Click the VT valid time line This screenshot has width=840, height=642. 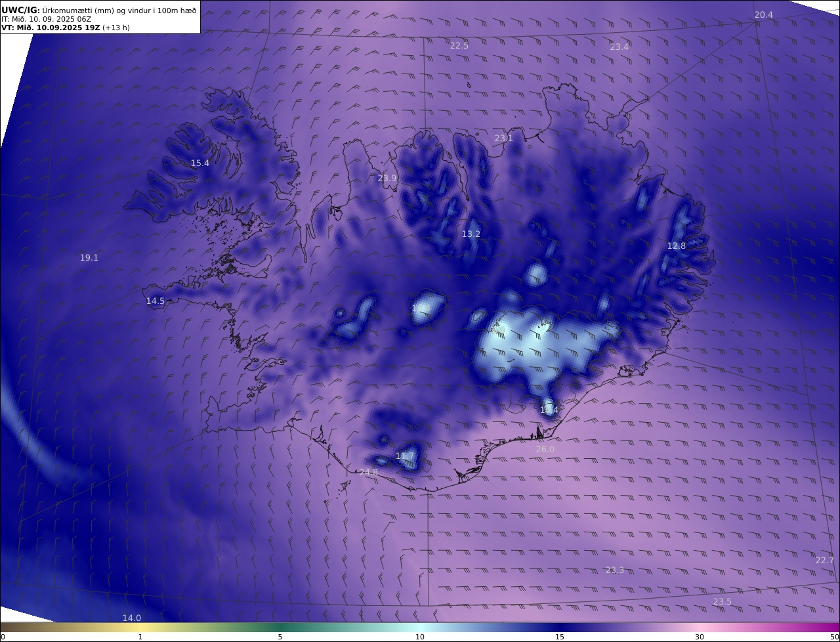(66, 28)
